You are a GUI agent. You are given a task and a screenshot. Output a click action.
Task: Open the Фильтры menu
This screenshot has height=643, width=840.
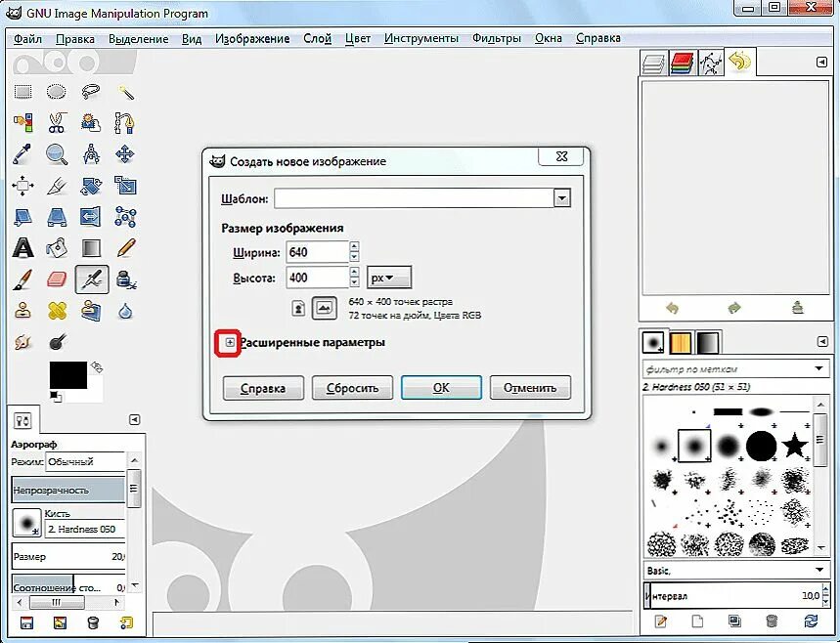[x=497, y=38]
